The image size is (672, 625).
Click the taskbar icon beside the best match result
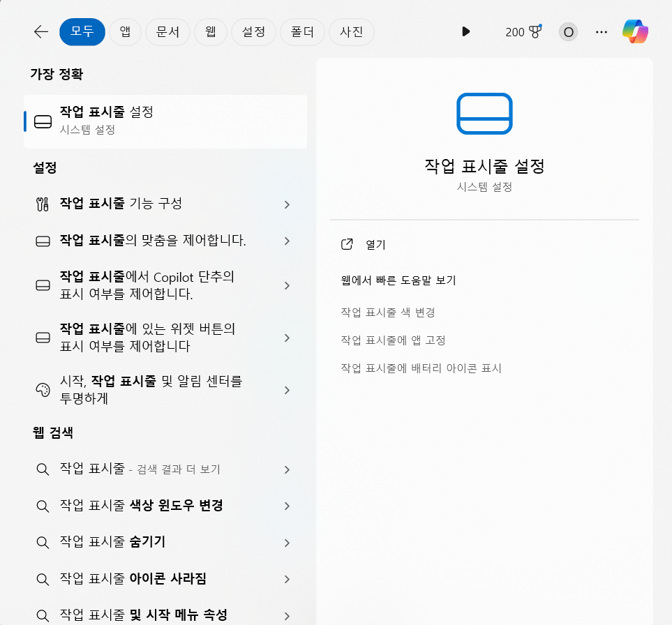(x=43, y=121)
